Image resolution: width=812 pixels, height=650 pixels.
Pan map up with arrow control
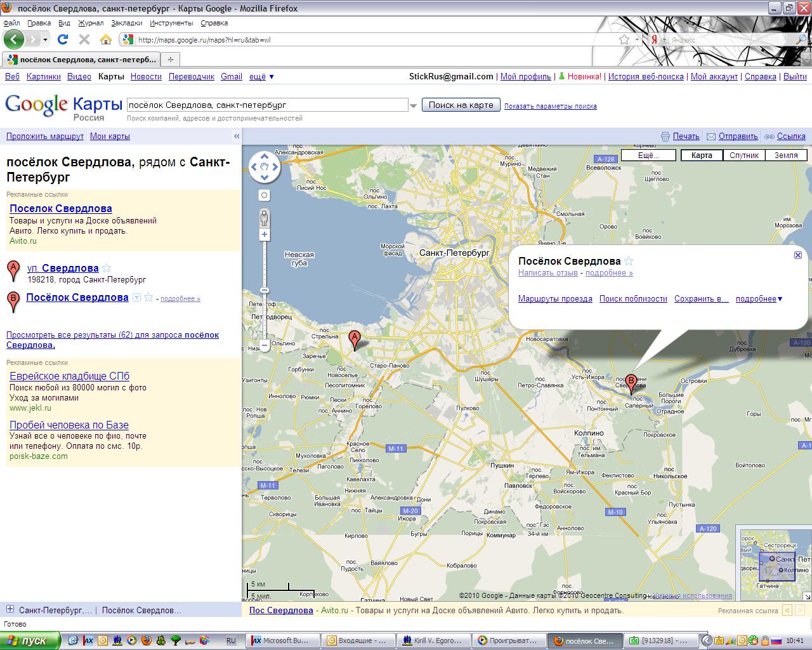pos(265,156)
